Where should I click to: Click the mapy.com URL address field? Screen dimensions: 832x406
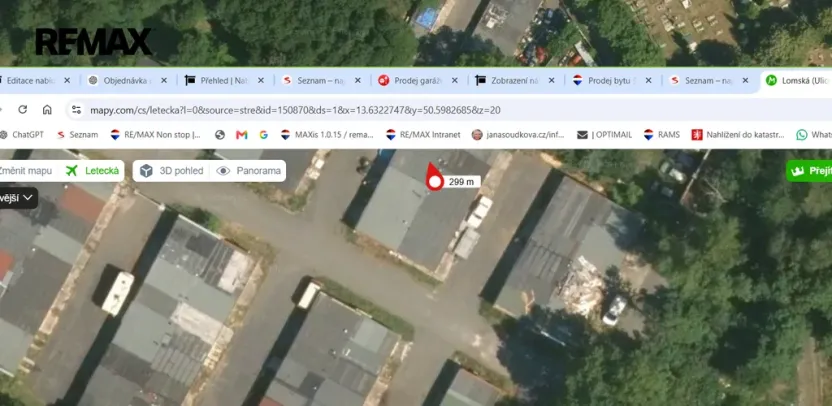point(295,110)
